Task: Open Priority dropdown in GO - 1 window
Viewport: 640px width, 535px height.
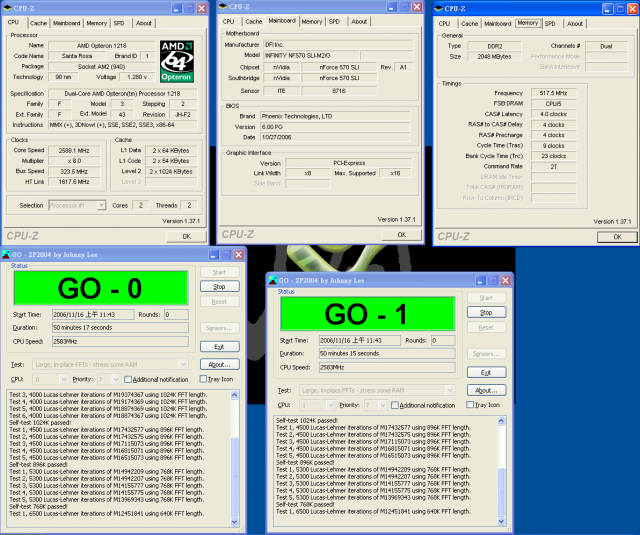Action: tap(383, 405)
